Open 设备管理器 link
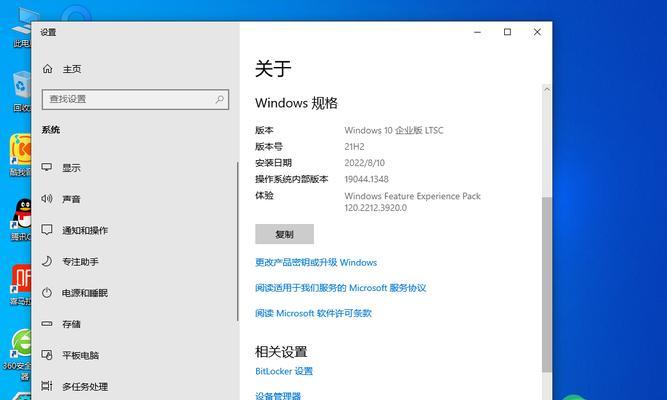The width and height of the screenshot is (667, 400). (278, 396)
